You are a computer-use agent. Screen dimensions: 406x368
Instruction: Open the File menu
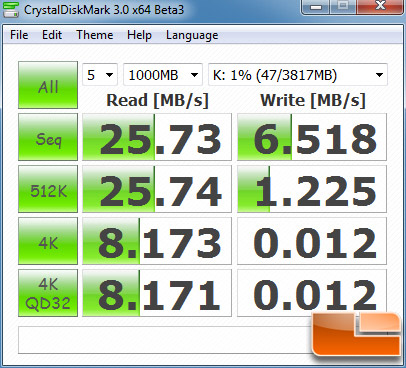coord(19,35)
